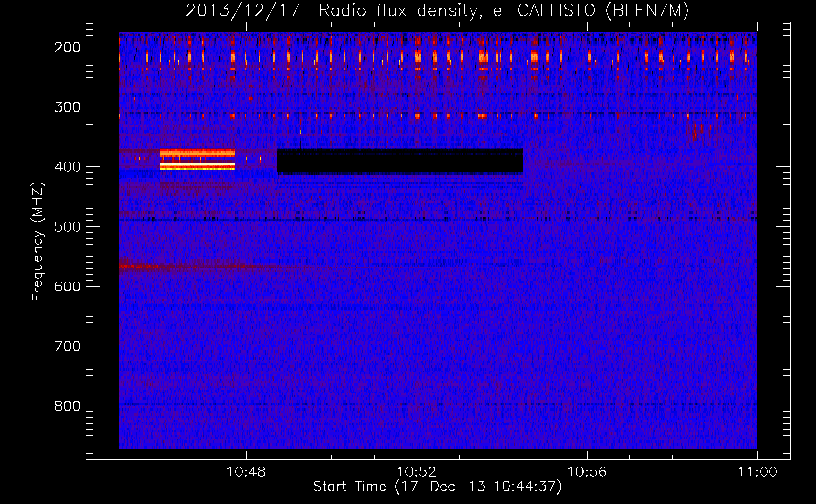Click the 10:56 time tick label

tap(587, 472)
